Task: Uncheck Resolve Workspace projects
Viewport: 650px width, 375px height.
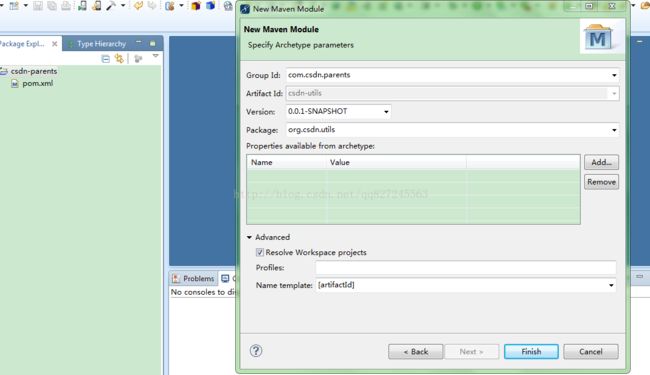Action: tap(260, 252)
